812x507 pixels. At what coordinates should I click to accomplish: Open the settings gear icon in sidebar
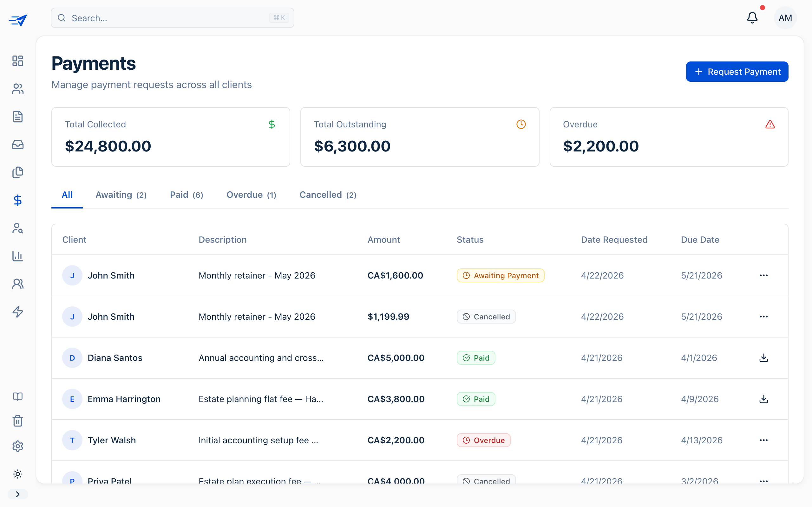point(17,446)
